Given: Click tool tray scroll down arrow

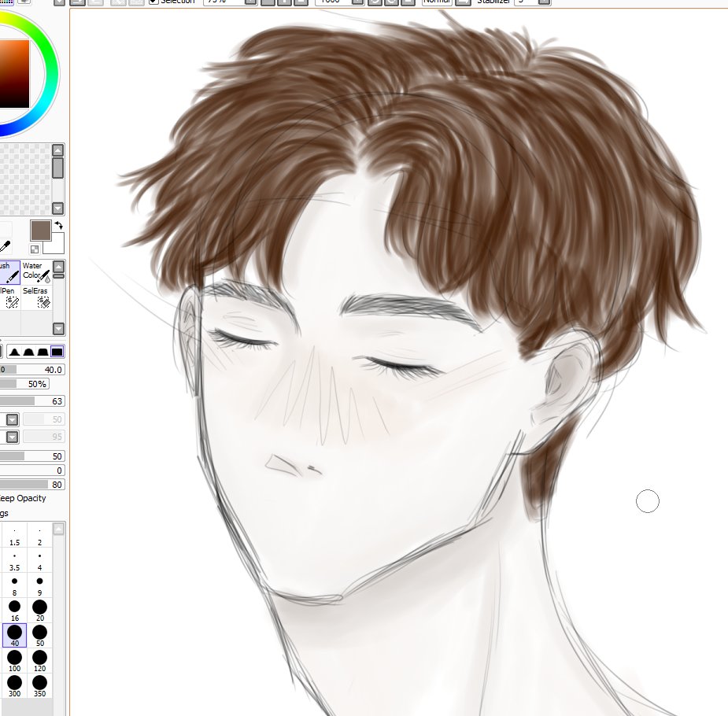Looking at the screenshot, I should 58,329.
